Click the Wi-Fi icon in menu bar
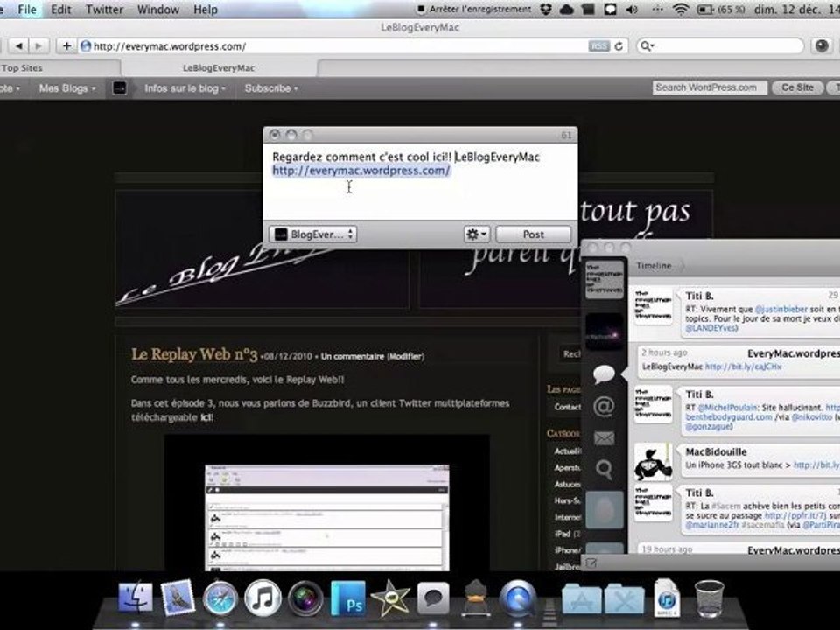The width and height of the screenshot is (840, 630). point(680,9)
